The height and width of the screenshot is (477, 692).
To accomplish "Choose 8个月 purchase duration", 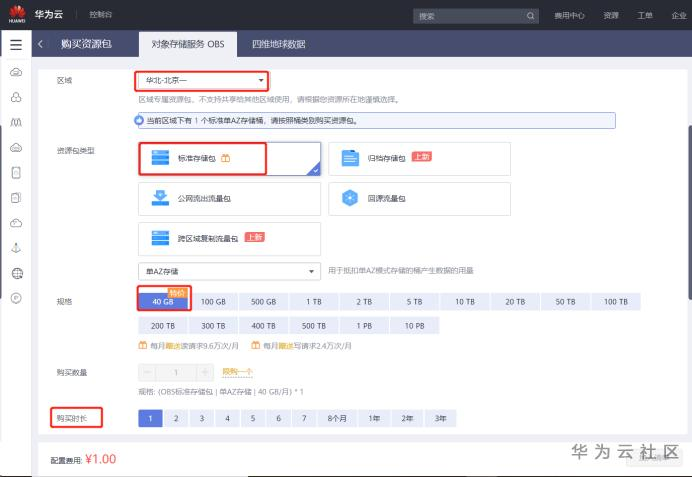I will point(337,418).
